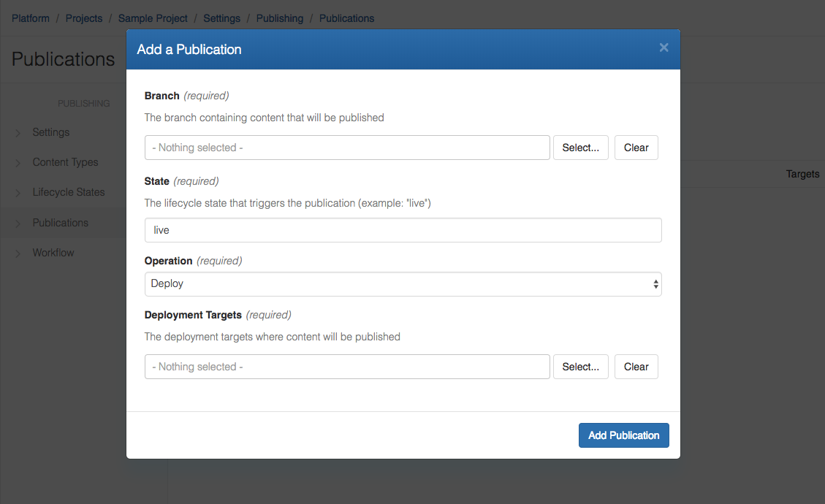Open Lifecycle States sidebar item
The image size is (825, 504).
tap(69, 192)
